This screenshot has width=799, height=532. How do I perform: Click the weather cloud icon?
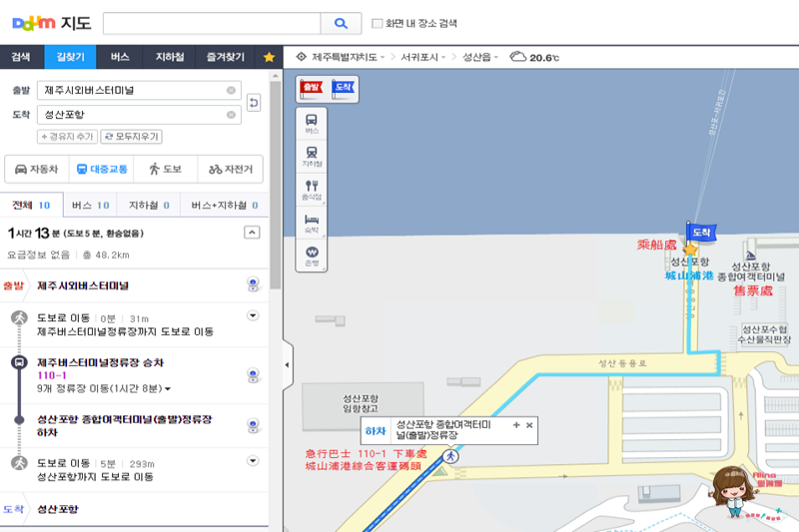517,57
